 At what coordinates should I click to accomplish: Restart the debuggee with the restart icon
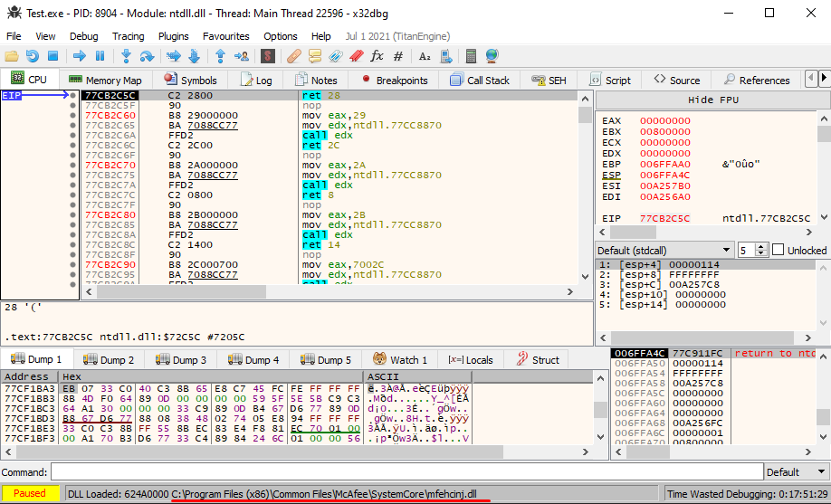coord(33,56)
